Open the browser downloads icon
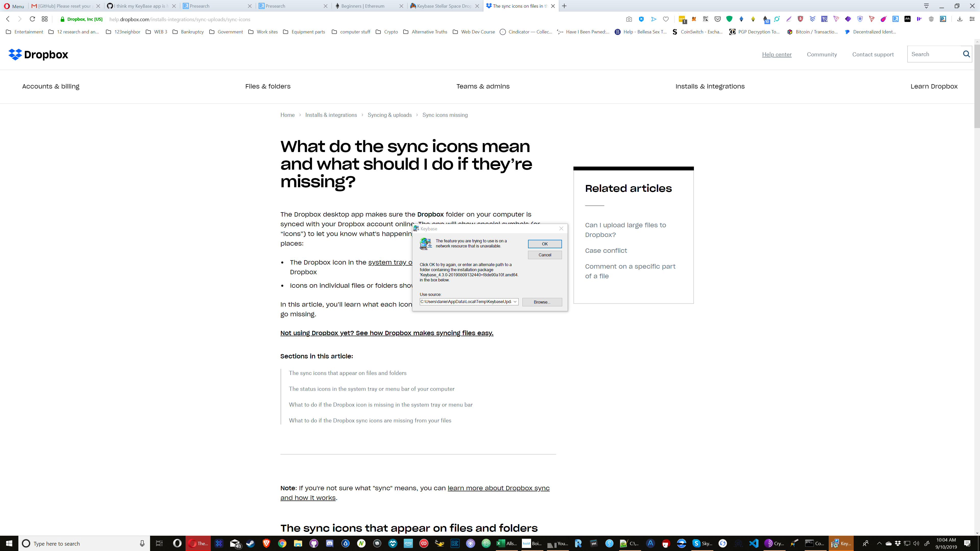Image resolution: width=980 pixels, height=551 pixels. [960, 19]
